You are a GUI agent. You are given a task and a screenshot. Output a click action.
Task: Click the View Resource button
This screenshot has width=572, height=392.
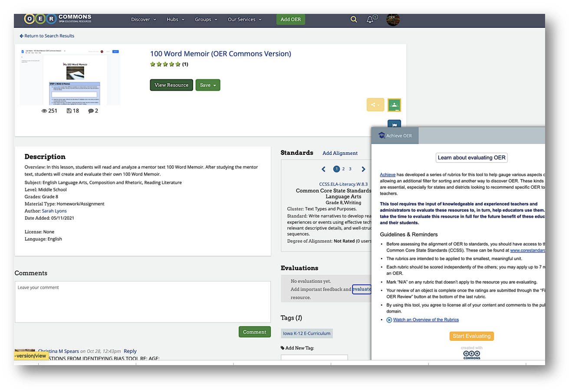click(171, 85)
